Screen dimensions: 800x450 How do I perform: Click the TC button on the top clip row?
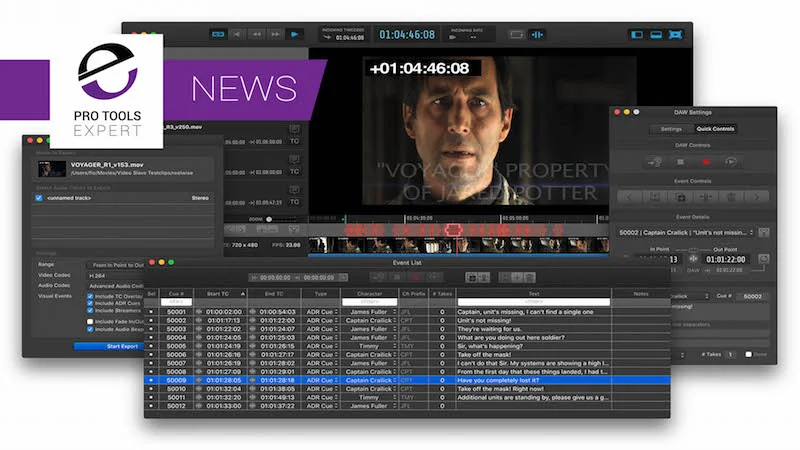294,141
